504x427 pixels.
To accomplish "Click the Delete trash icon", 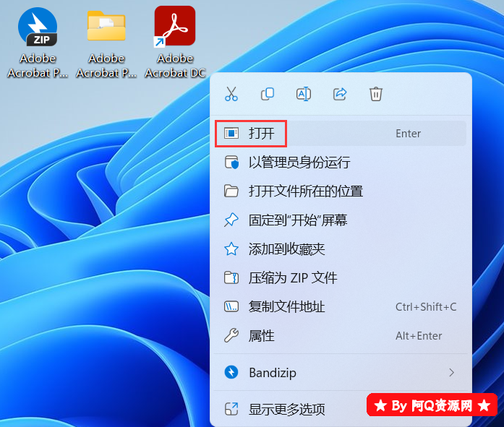I will pyautogui.click(x=376, y=94).
